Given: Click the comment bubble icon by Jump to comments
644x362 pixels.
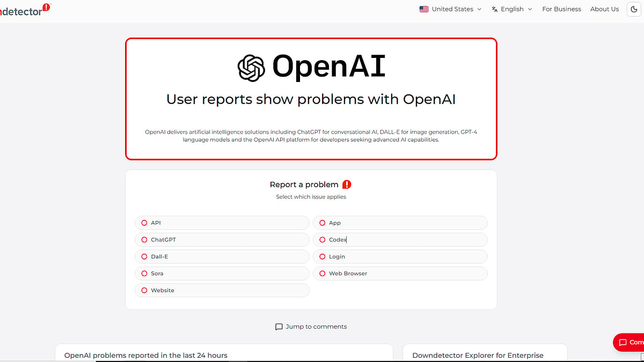Looking at the screenshot, I should coord(279,327).
